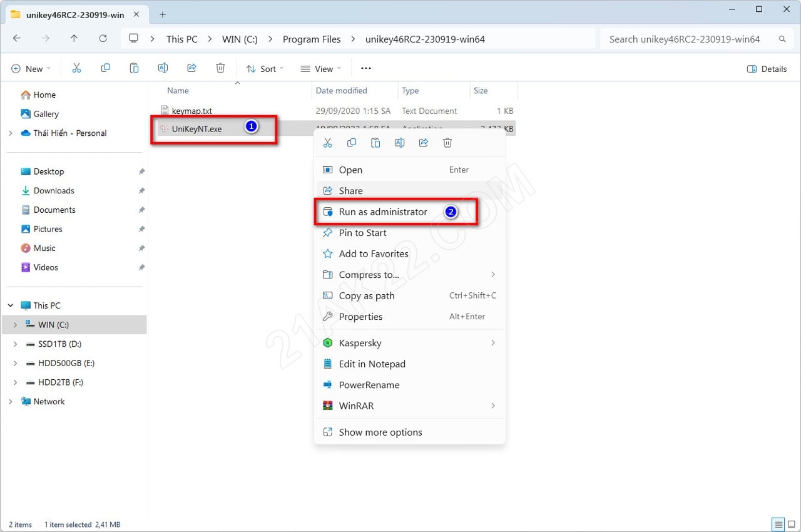Image resolution: width=801 pixels, height=532 pixels.
Task: Open the WinRAR submenu
Action: 409,406
